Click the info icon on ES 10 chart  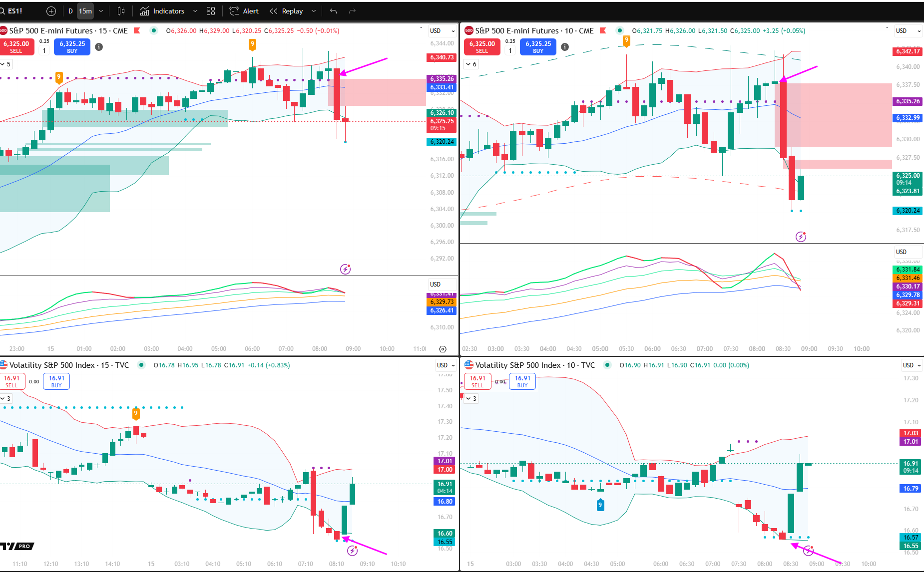[565, 47]
